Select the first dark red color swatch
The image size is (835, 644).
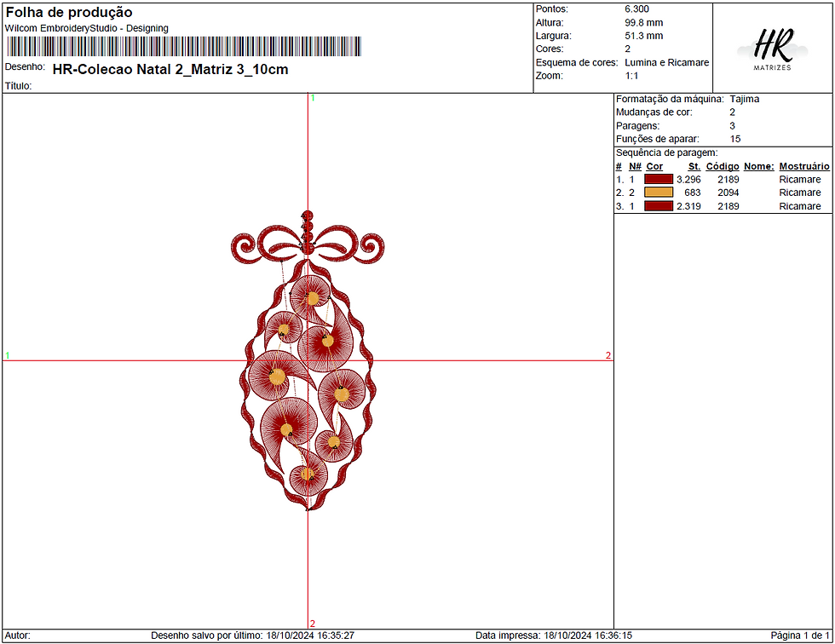pos(658,180)
